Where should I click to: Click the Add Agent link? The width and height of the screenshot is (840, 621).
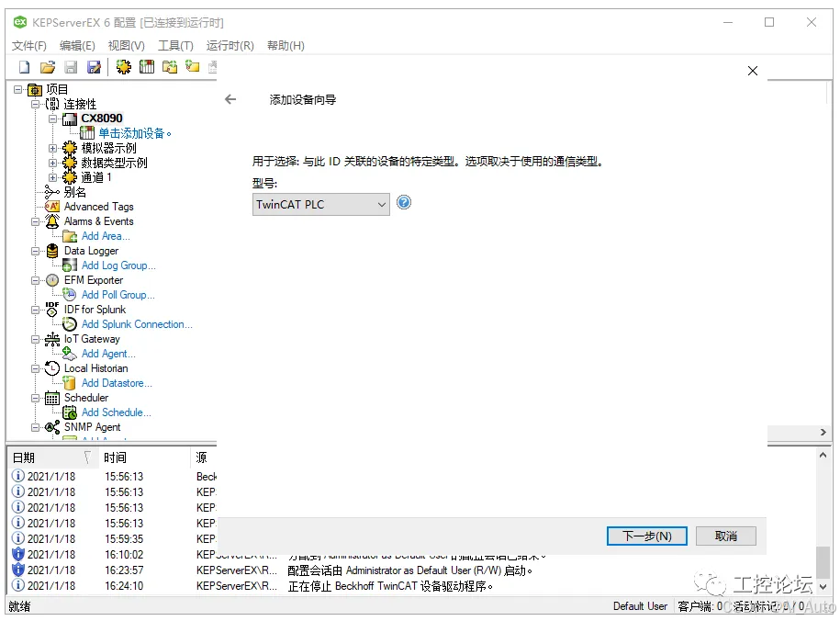click(x=108, y=354)
